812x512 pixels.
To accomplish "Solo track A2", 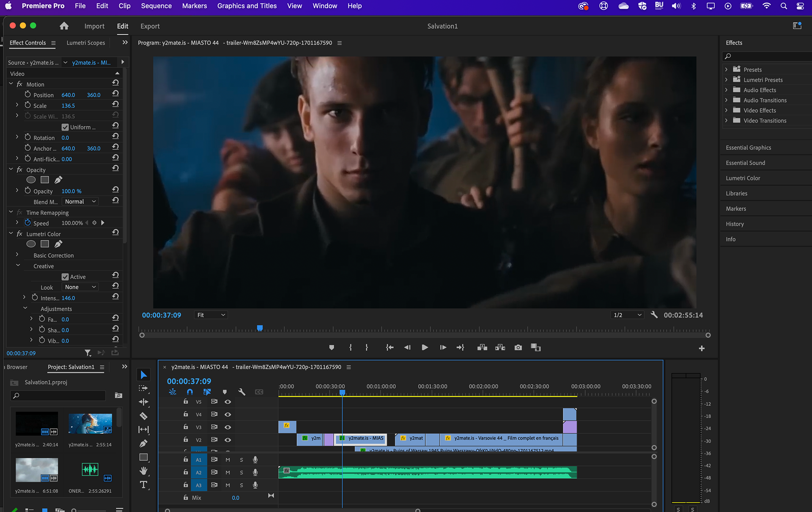I will click(241, 472).
